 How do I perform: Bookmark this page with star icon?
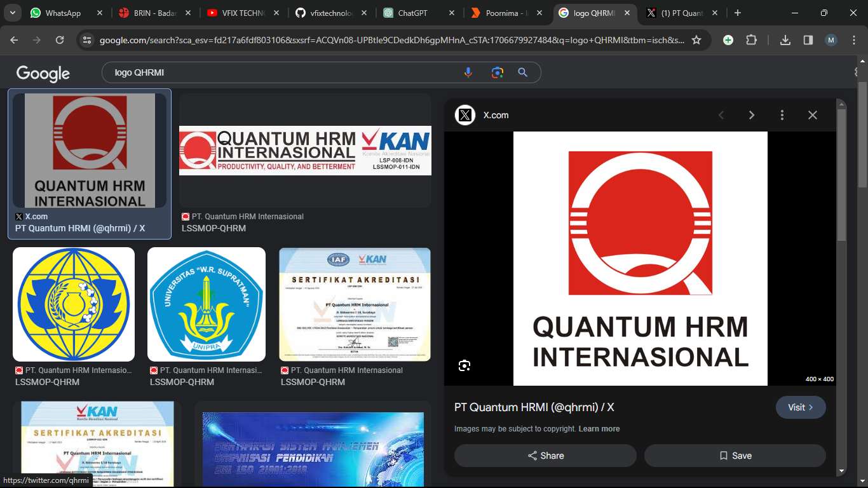[696, 40]
